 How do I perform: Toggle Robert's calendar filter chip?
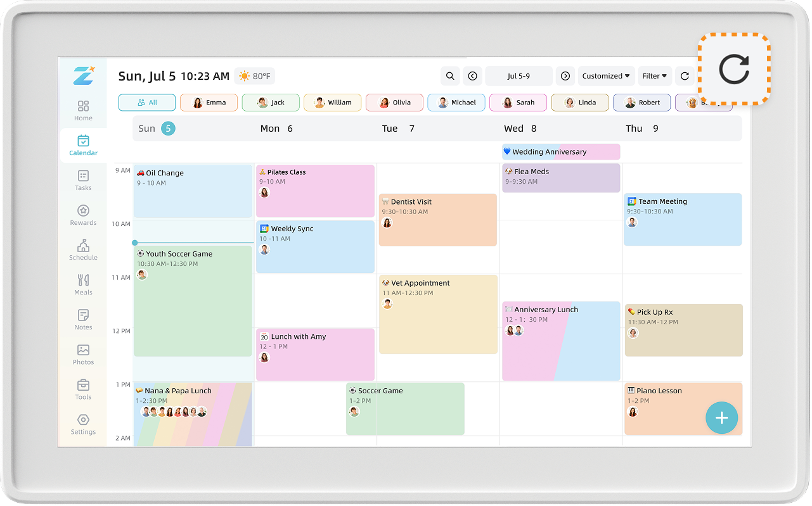point(642,103)
